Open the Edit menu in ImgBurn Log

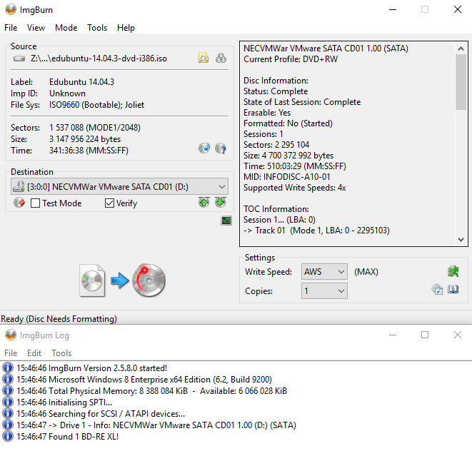tap(34, 353)
